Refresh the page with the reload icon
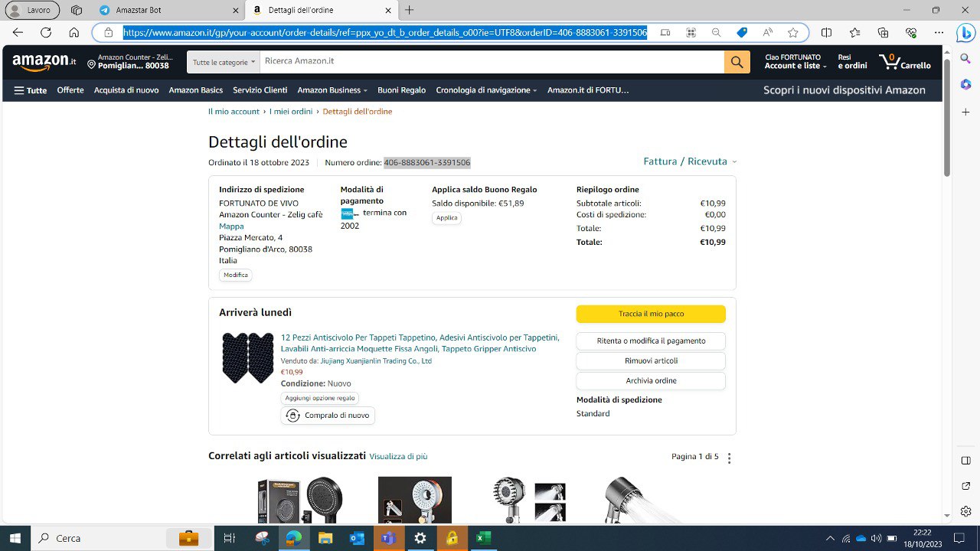This screenshot has height=551, width=980. (46, 32)
